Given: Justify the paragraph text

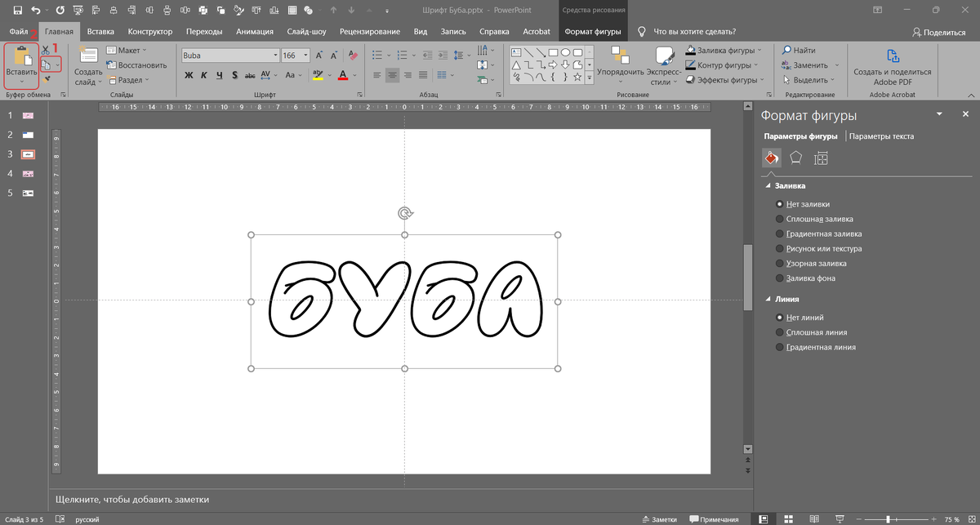Looking at the screenshot, I should (x=424, y=75).
